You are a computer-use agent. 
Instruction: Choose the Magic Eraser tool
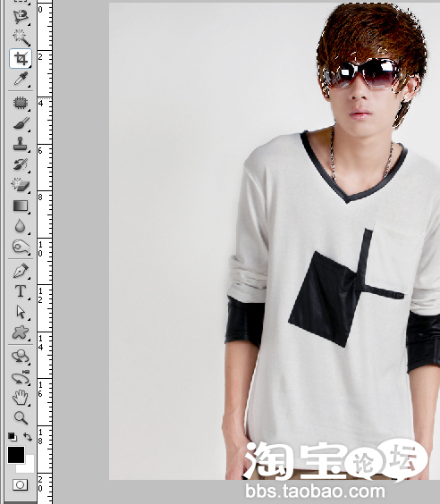click(x=21, y=185)
